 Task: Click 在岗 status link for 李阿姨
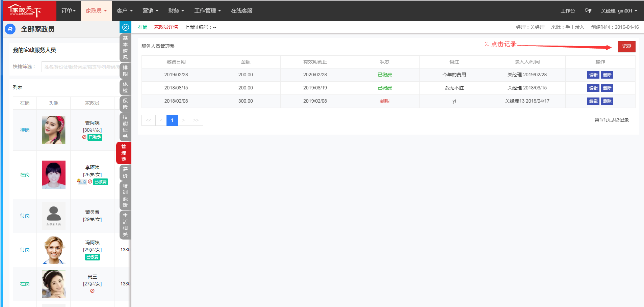coord(25,175)
